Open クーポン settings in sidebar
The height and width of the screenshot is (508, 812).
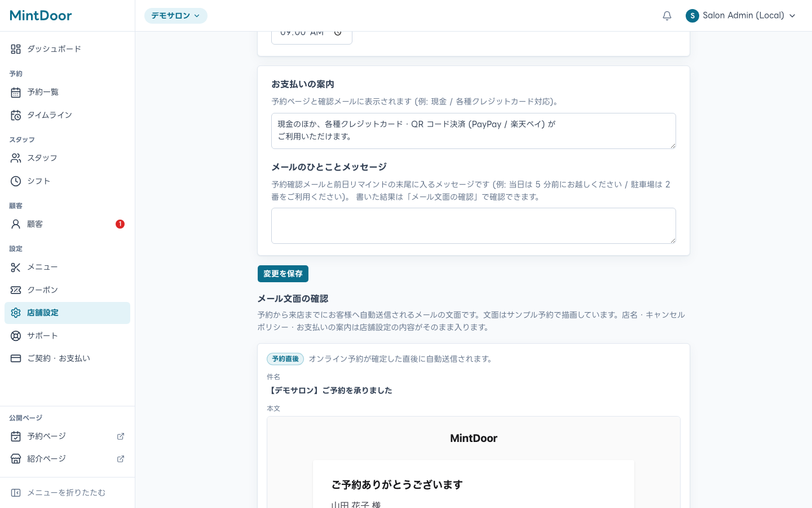[x=67, y=290]
